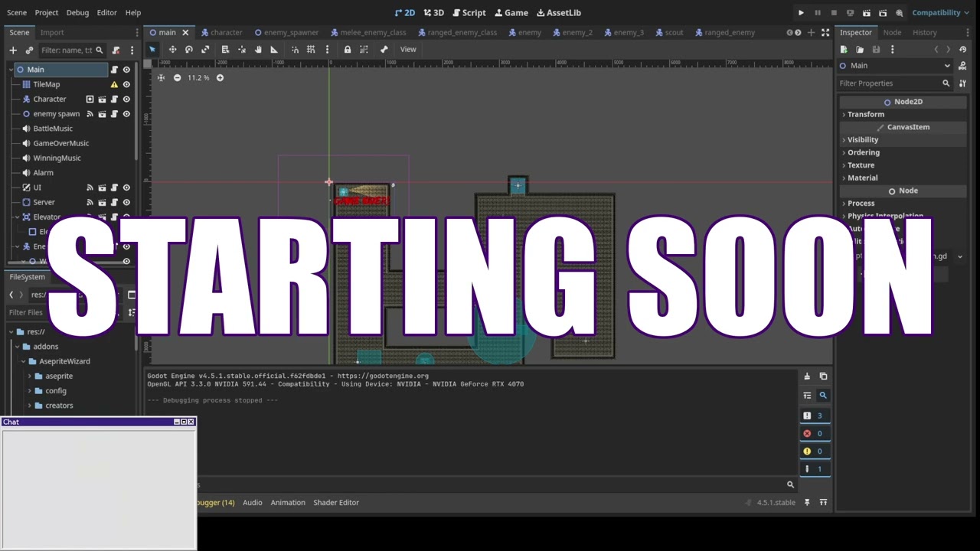The image size is (980, 551).
Task: Toggle visibility of the Server node
Action: (126, 202)
